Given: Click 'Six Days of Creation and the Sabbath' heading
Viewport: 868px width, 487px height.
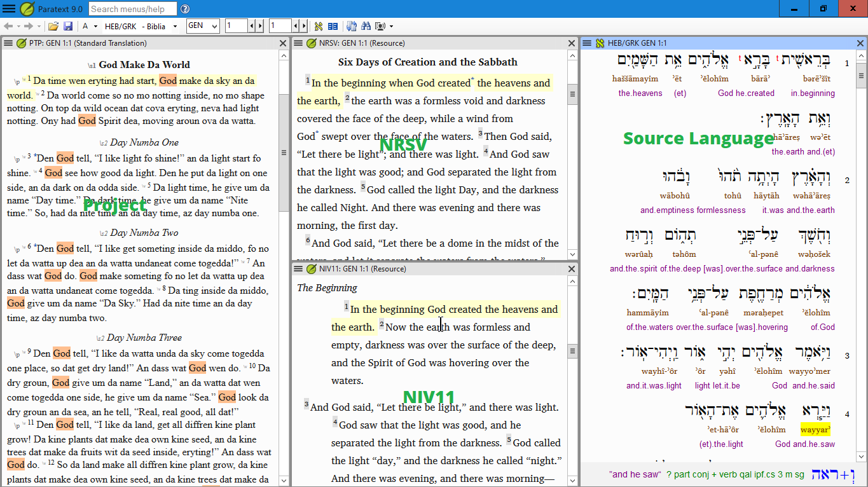Looking at the screenshot, I should (428, 62).
